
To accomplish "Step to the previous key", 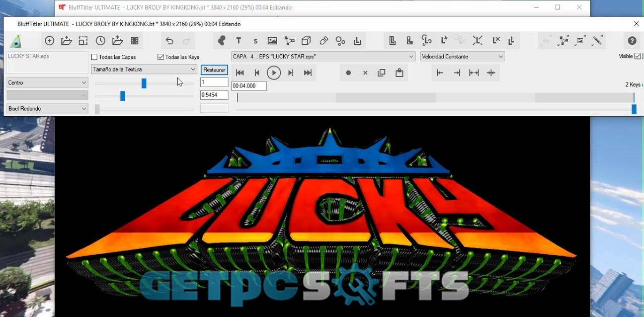I will pos(257,73).
